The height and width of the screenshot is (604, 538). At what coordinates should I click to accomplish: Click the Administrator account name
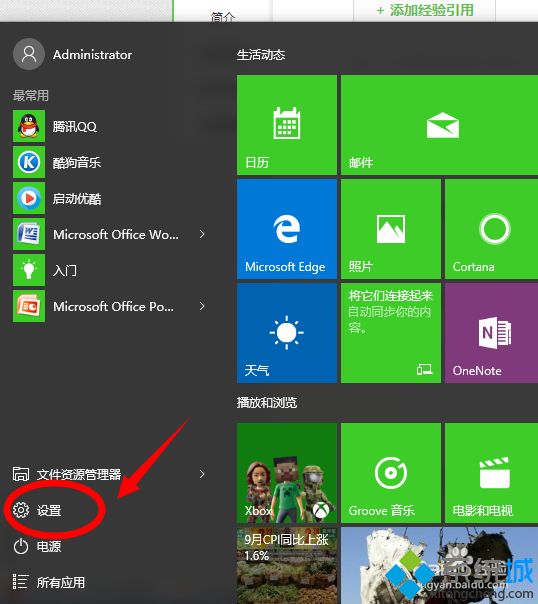(x=92, y=55)
